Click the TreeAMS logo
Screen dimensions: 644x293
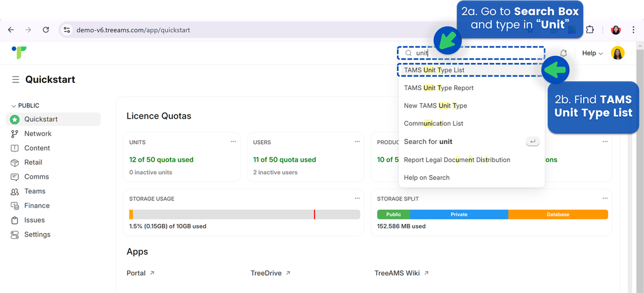point(19,52)
